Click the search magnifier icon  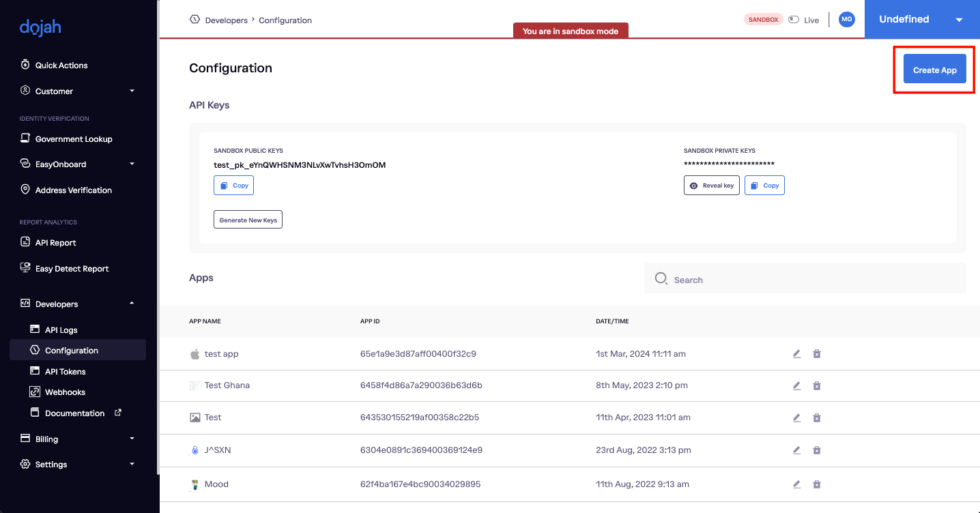click(x=661, y=278)
